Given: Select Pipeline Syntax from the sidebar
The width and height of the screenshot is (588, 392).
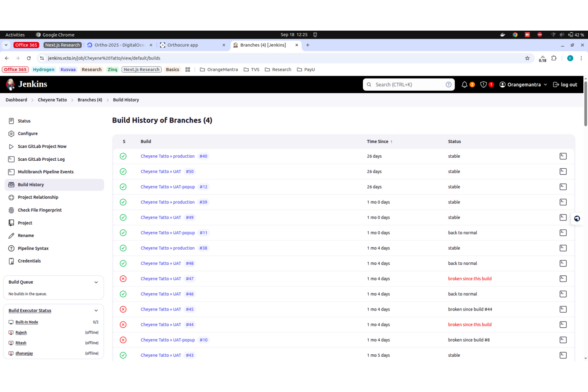Looking at the screenshot, I should click(x=33, y=248).
